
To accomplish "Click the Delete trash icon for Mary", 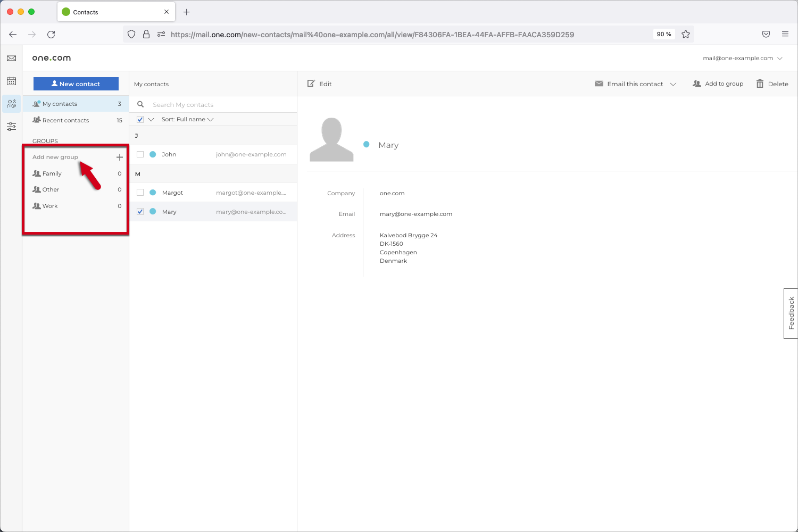I will (760, 84).
